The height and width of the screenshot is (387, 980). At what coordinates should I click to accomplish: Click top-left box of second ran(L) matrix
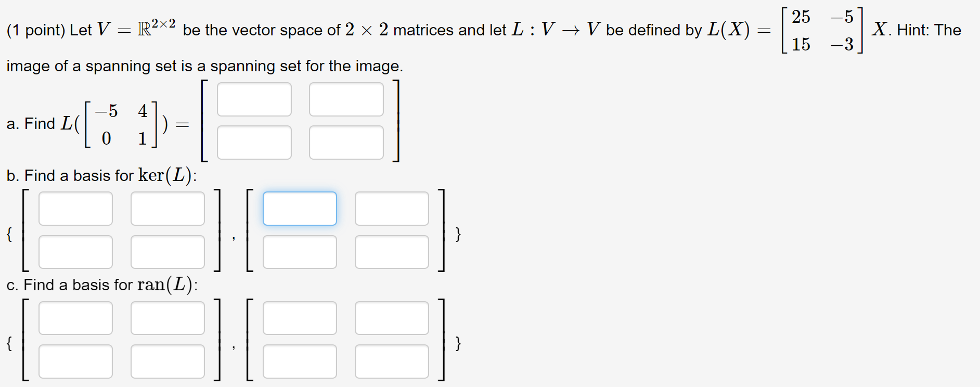tap(300, 318)
